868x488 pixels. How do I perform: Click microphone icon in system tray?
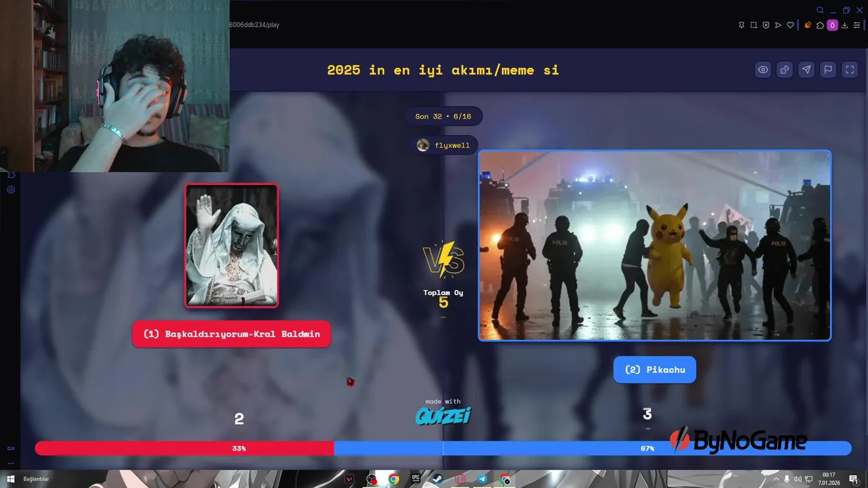point(787,479)
